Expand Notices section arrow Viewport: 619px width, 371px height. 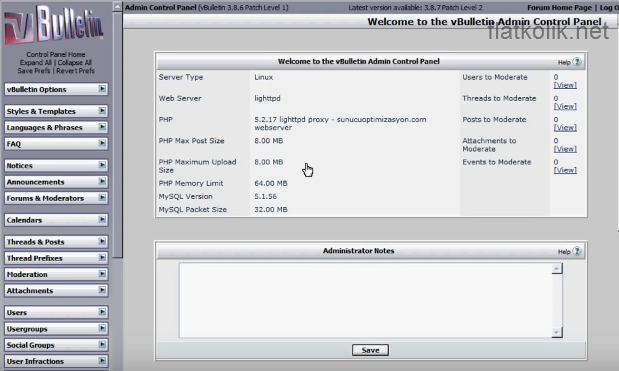coord(102,165)
